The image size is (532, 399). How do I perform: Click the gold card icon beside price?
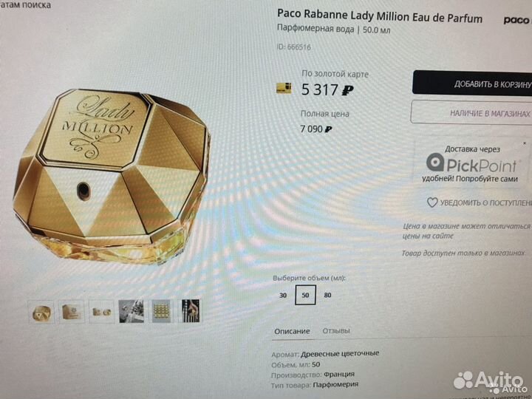click(x=284, y=88)
